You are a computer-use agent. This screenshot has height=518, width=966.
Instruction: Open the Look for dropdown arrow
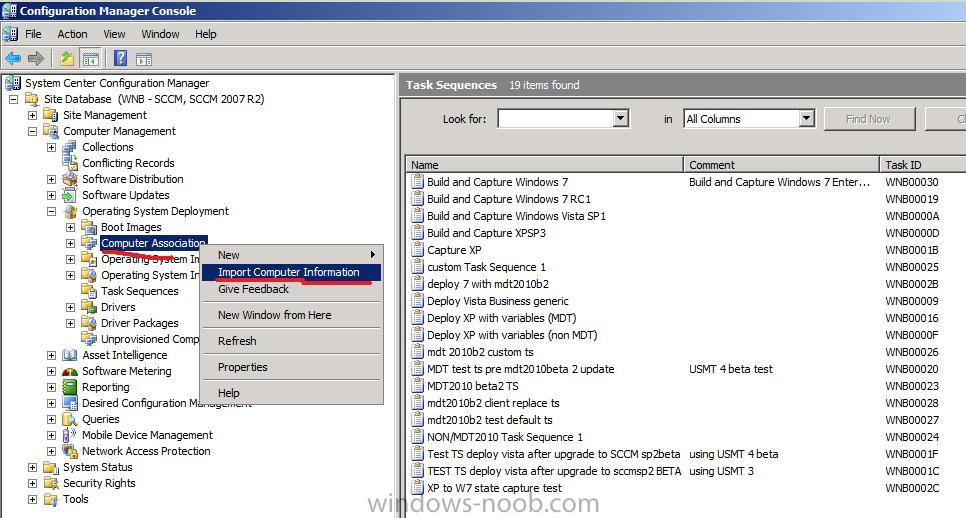coord(621,118)
